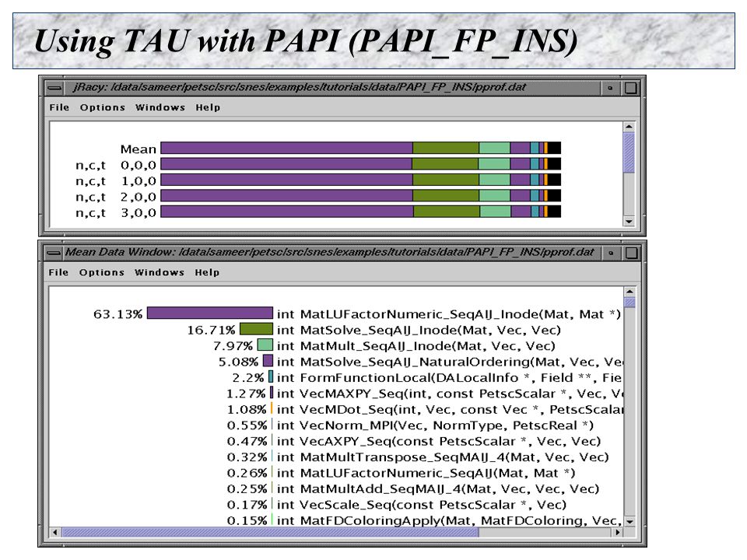Click 63.13% purple bar for MatLUFactorNumeric
The height and width of the screenshot is (560, 747).
click(x=210, y=313)
